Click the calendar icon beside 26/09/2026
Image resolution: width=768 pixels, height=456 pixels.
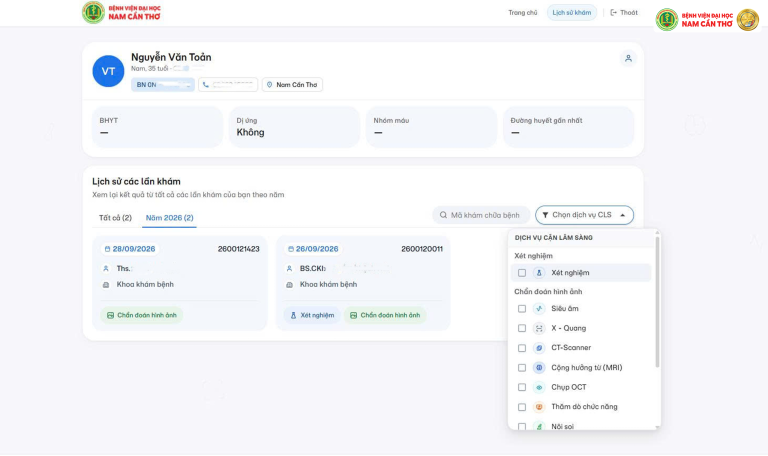290,249
